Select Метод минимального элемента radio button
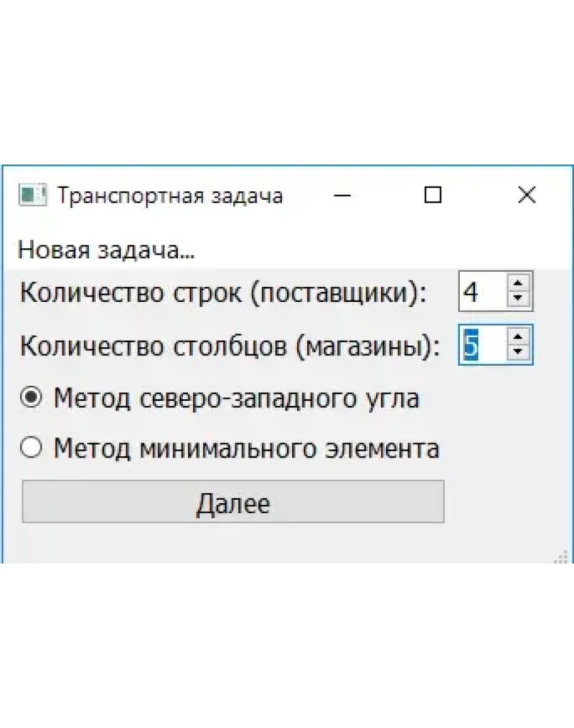The height and width of the screenshot is (728, 574). coord(32,448)
